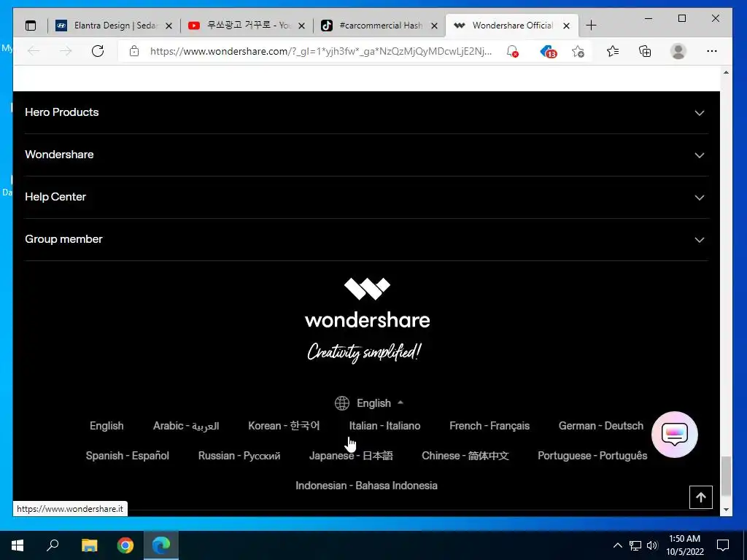Click the address bar URL field
This screenshot has width=747, height=560.
pyautogui.click(x=321, y=51)
